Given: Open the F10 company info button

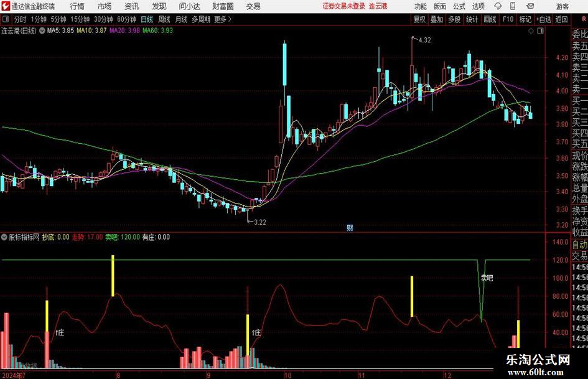Looking at the screenshot, I should (x=508, y=19).
